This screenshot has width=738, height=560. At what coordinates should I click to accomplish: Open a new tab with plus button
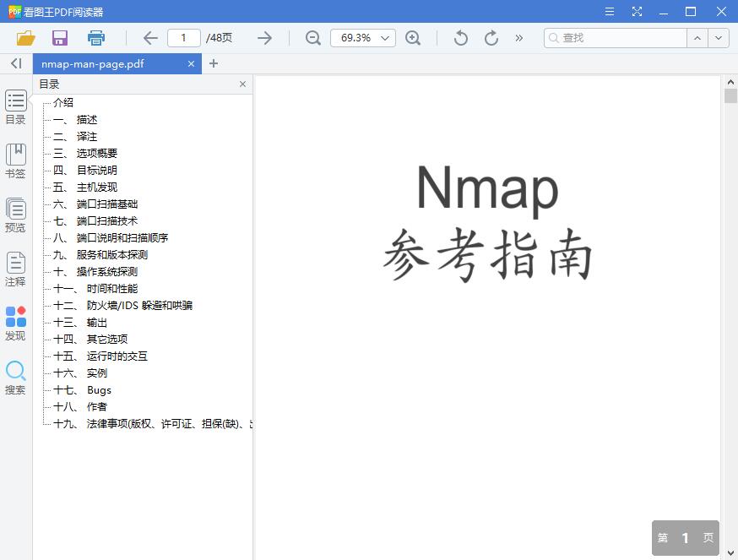(x=214, y=63)
